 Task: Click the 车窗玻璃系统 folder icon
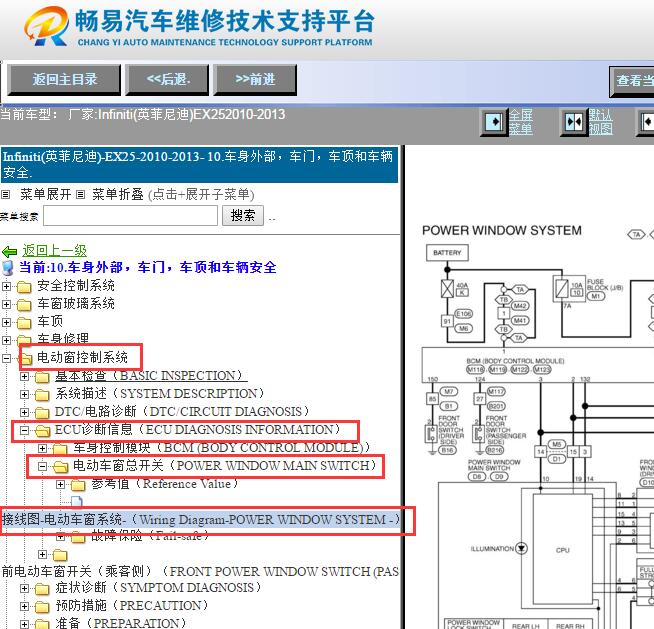click(24, 305)
